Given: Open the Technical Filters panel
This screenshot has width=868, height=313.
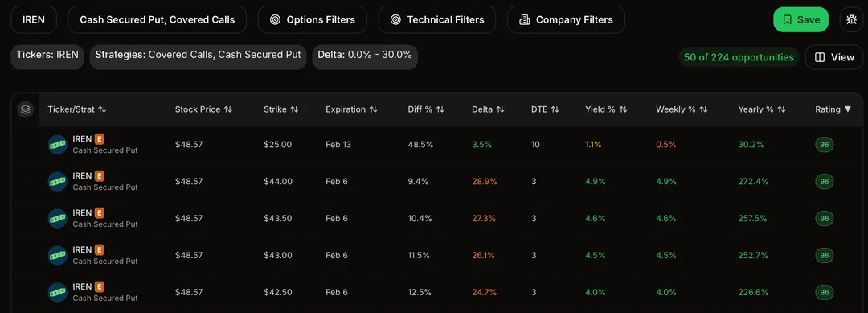Looking at the screenshot, I should click(x=436, y=20).
